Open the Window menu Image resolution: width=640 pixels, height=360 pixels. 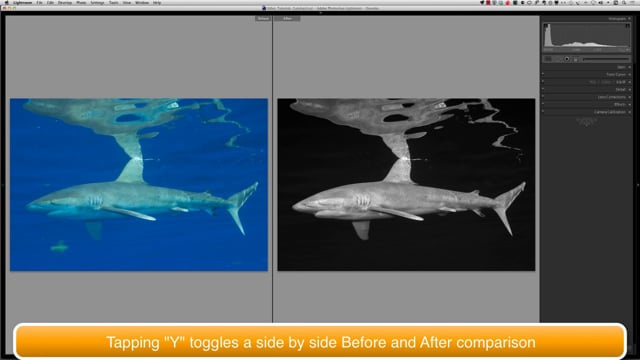pyautogui.click(x=142, y=2)
